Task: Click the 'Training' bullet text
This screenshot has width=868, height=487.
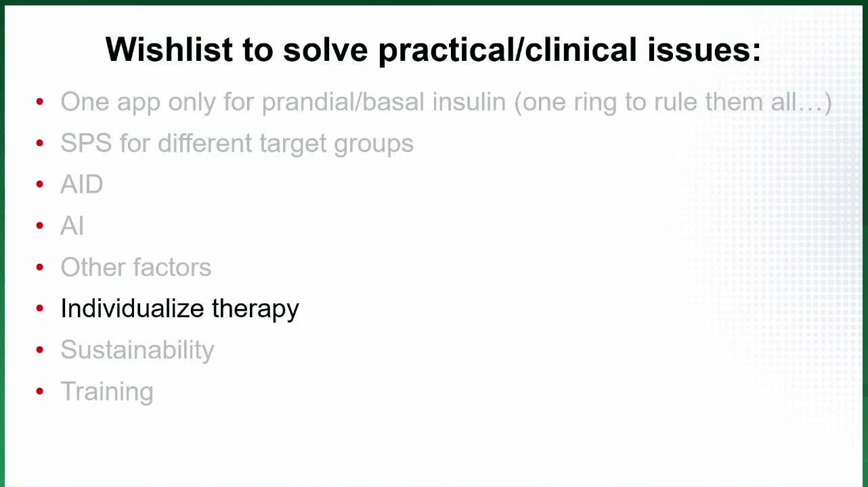Action: pos(107,391)
